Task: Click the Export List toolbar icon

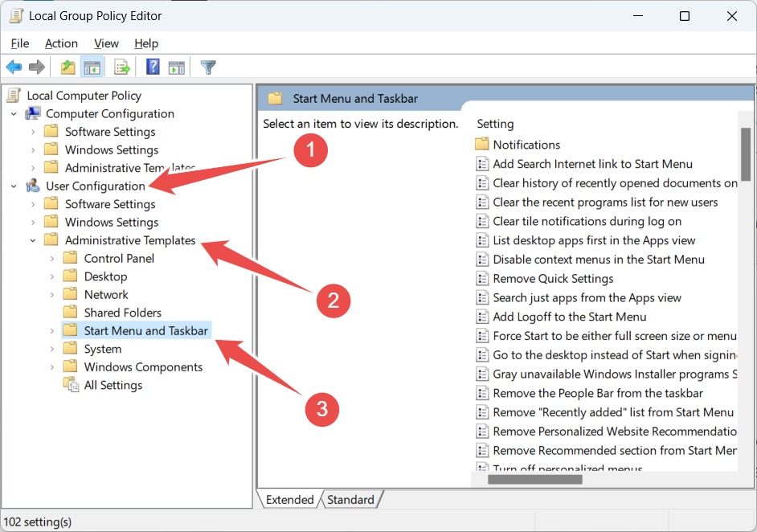Action: (x=122, y=67)
